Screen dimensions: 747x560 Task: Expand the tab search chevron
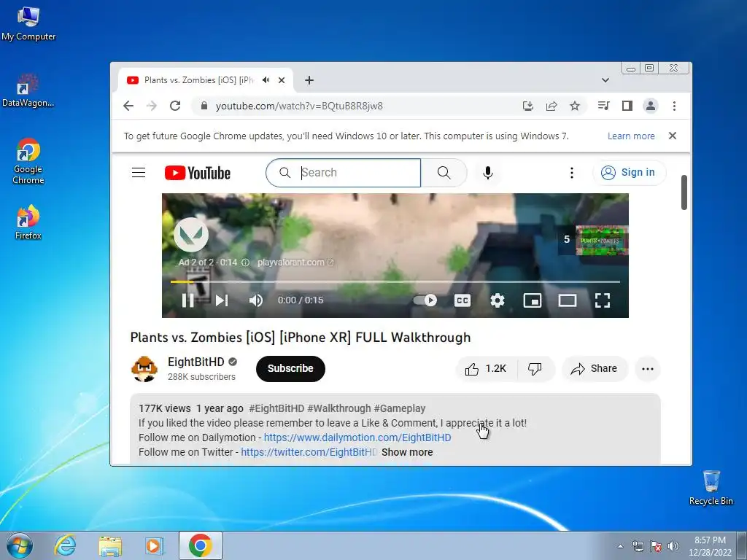click(x=605, y=80)
